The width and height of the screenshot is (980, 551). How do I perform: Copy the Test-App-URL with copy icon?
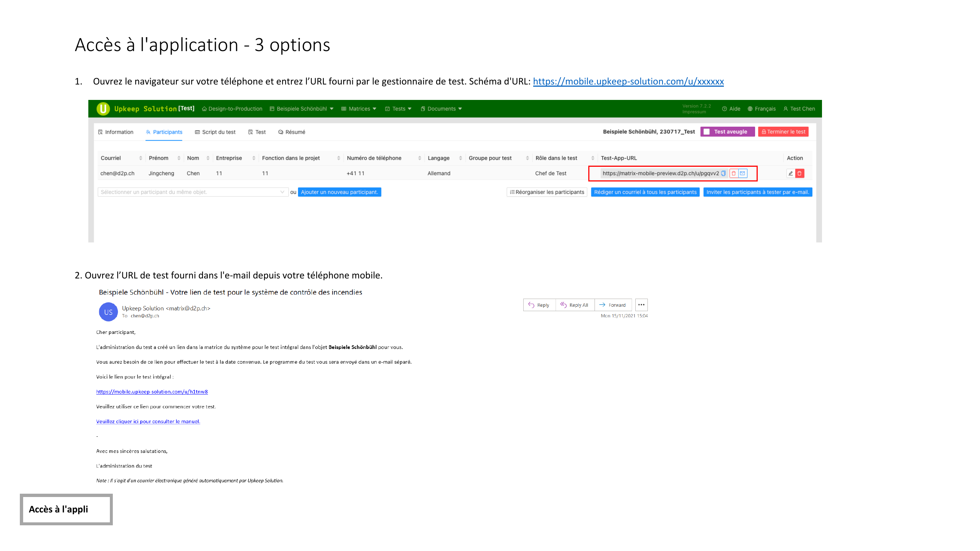click(723, 173)
